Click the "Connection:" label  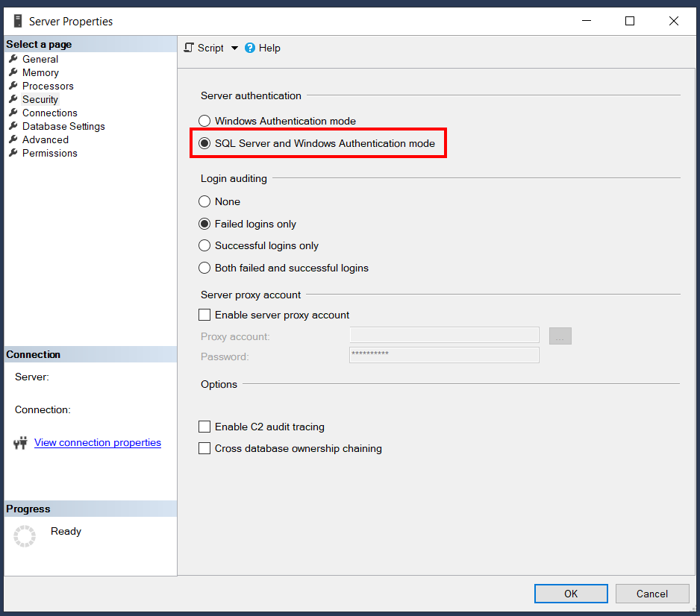[x=43, y=410]
